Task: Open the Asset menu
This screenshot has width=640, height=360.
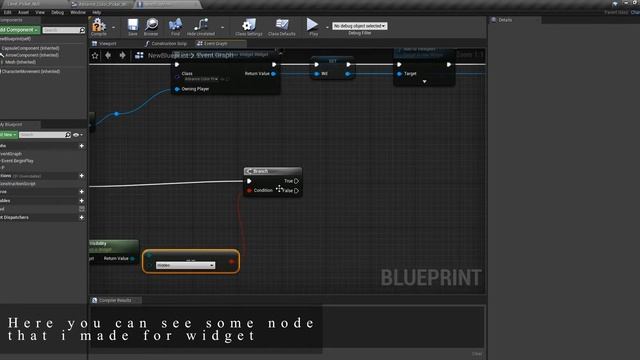Action: pyautogui.click(x=23, y=13)
